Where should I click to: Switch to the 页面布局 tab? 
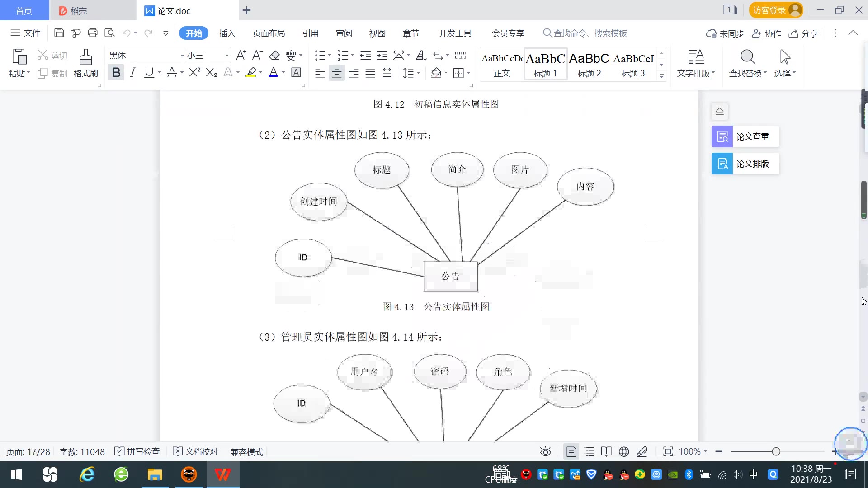(269, 33)
